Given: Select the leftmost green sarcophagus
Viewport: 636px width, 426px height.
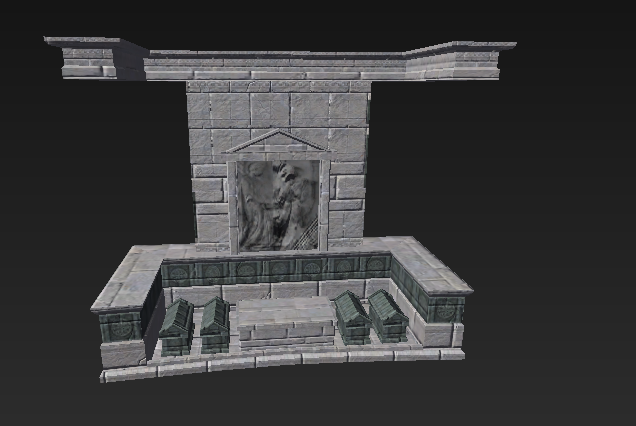Looking at the screenshot, I should [177, 325].
